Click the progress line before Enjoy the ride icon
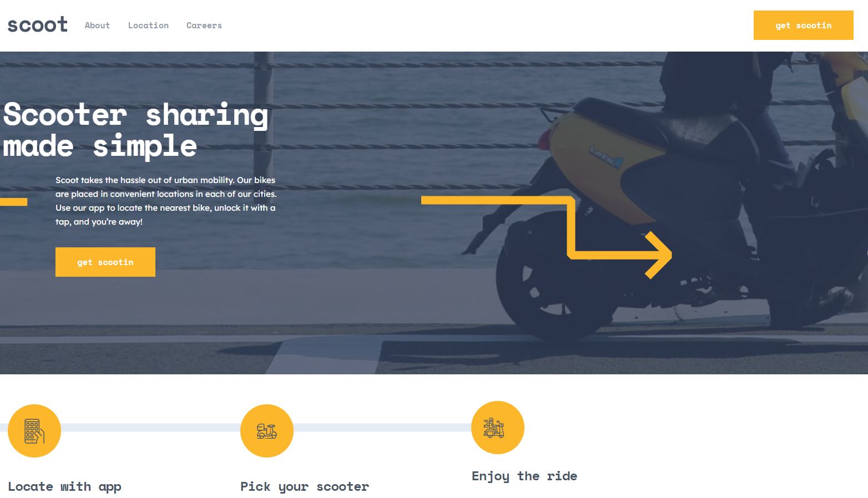868x498 pixels. coord(382,428)
